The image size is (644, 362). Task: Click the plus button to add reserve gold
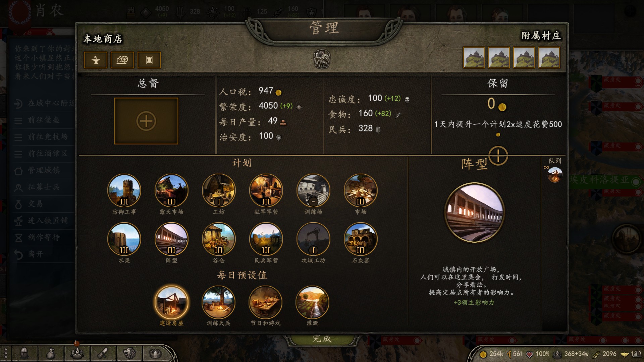pyautogui.click(x=498, y=156)
